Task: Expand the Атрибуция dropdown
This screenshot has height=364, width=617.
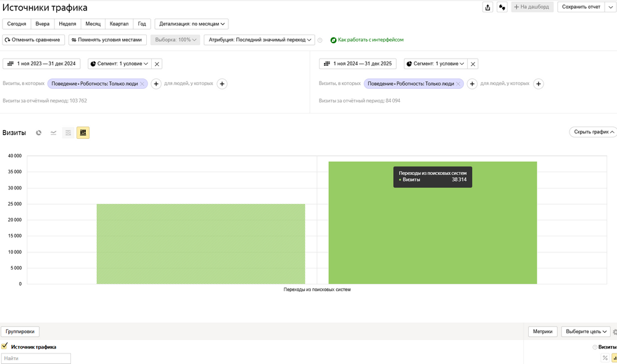Action: pos(259,40)
